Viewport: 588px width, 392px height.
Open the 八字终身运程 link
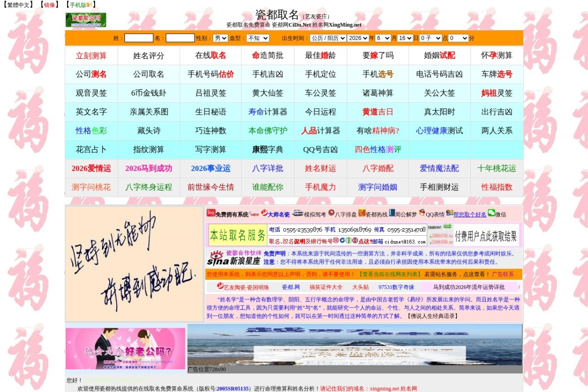click(x=148, y=187)
